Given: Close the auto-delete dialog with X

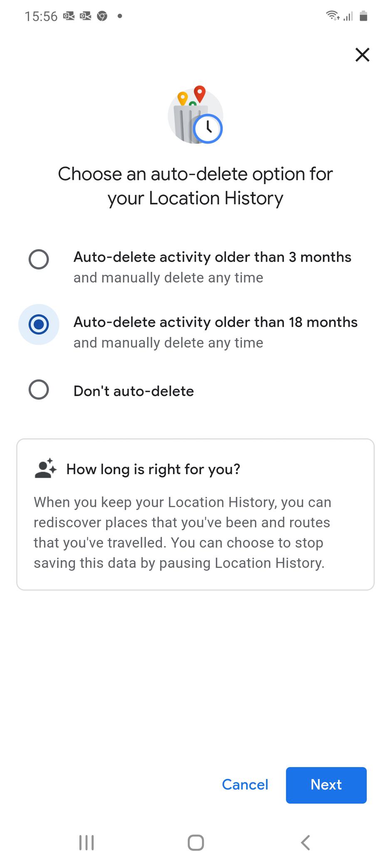Looking at the screenshot, I should tap(362, 54).
